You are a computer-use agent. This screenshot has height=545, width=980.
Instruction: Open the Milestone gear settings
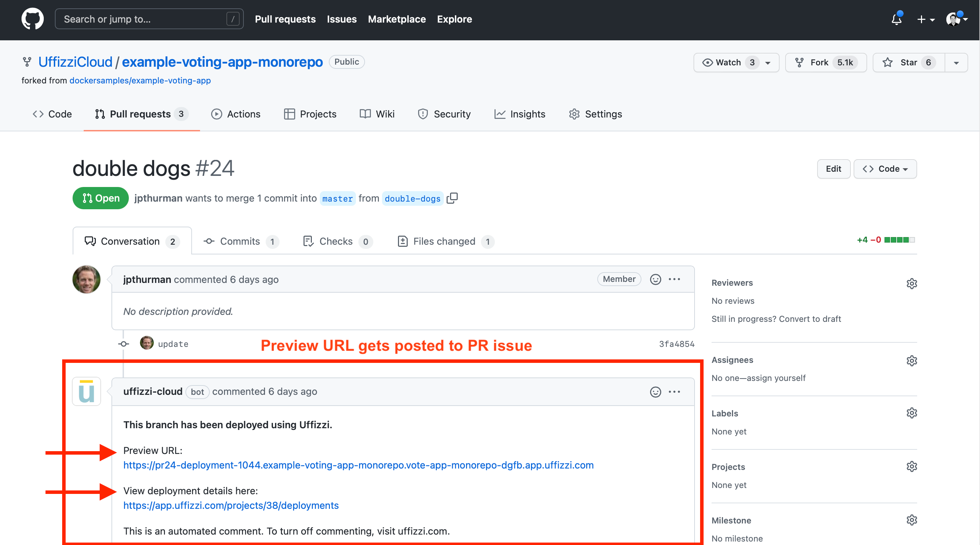912,520
